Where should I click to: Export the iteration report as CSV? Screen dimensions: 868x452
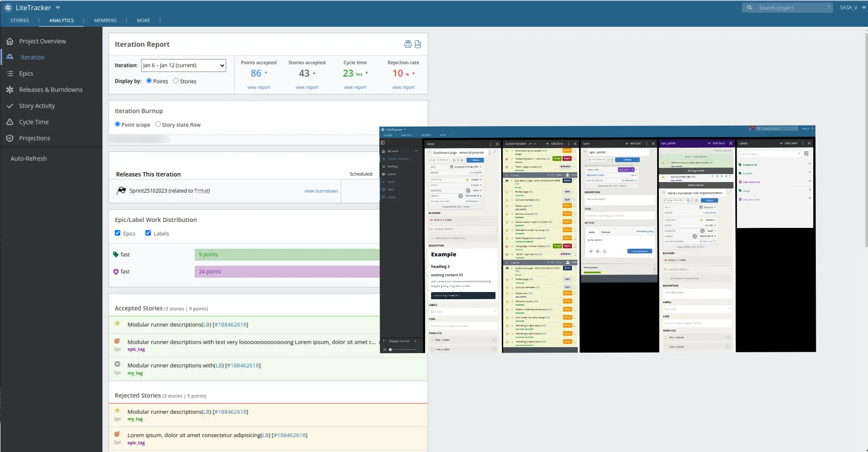point(418,44)
